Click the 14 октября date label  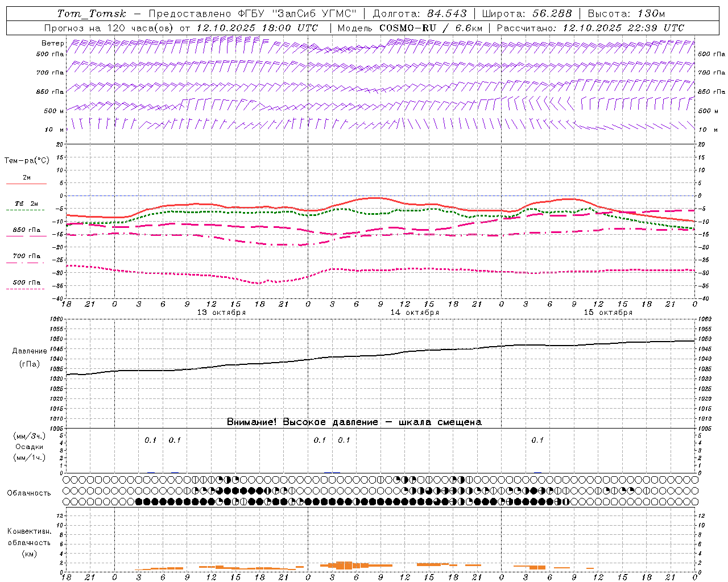click(x=415, y=313)
